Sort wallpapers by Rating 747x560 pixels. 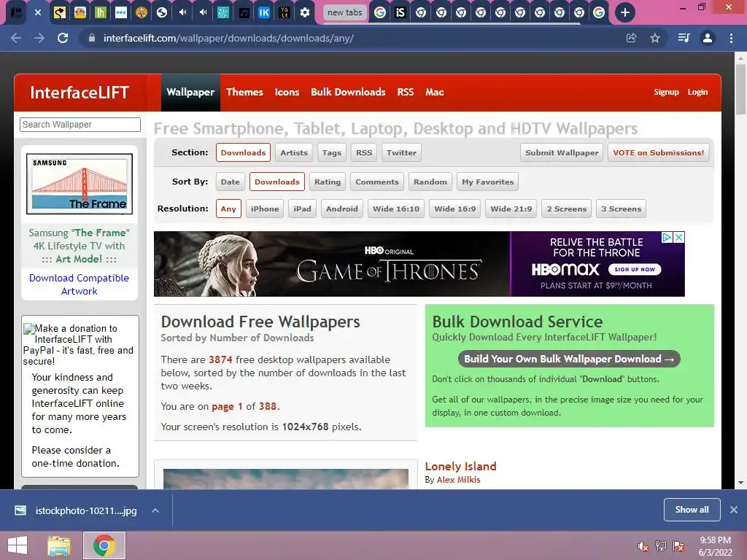[328, 182]
